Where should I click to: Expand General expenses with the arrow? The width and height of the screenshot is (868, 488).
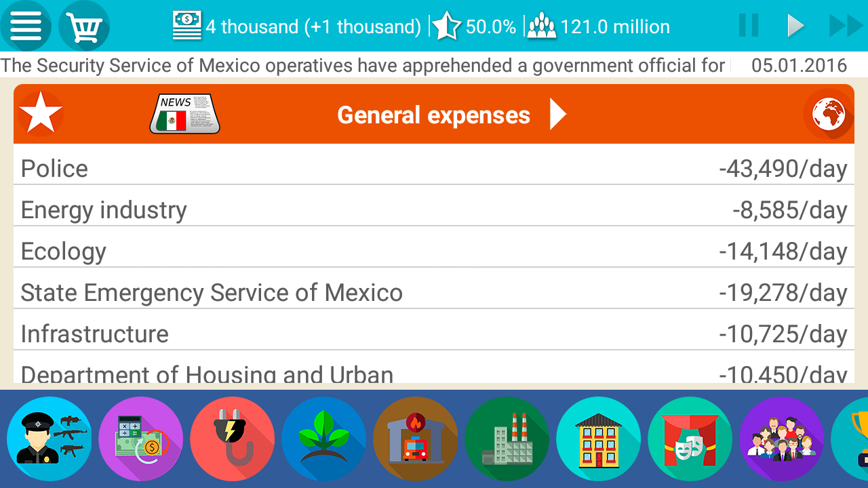coord(557,115)
